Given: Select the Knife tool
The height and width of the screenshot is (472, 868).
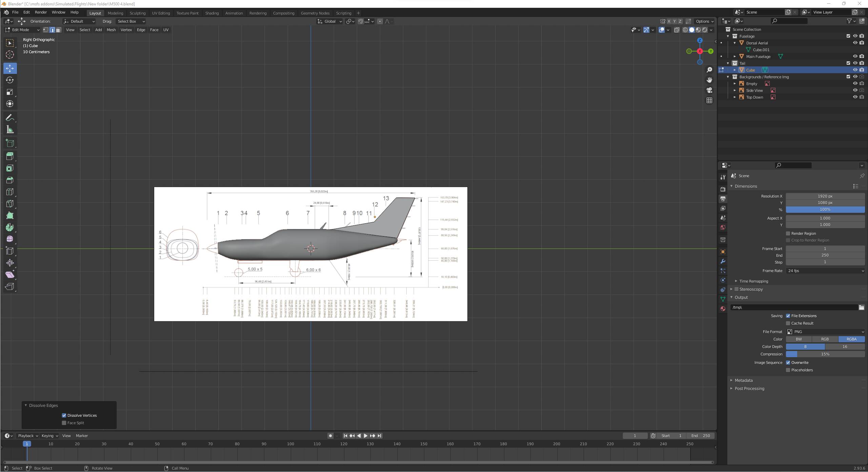Looking at the screenshot, I should pos(10,204).
